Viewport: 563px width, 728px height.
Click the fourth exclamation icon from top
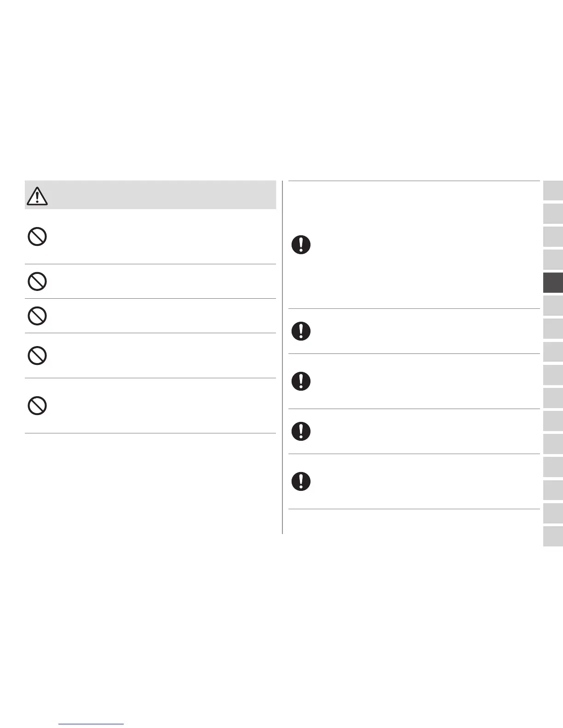pyautogui.click(x=301, y=431)
